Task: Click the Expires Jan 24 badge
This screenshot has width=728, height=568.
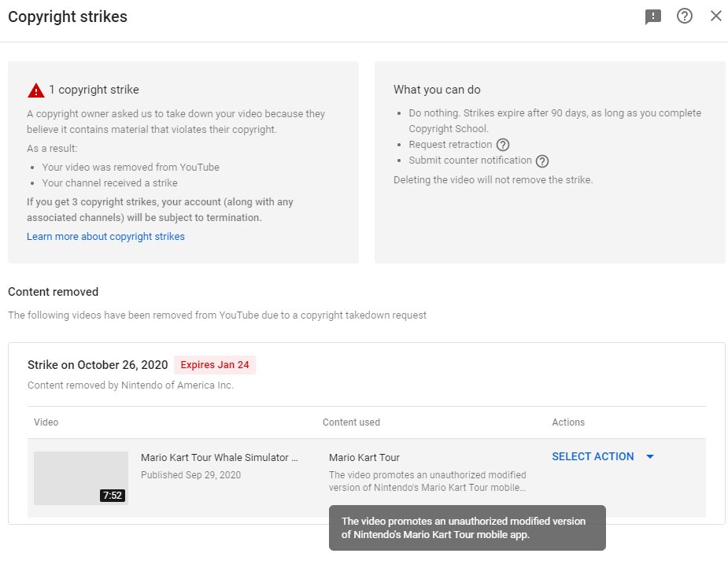Action: (x=215, y=365)
